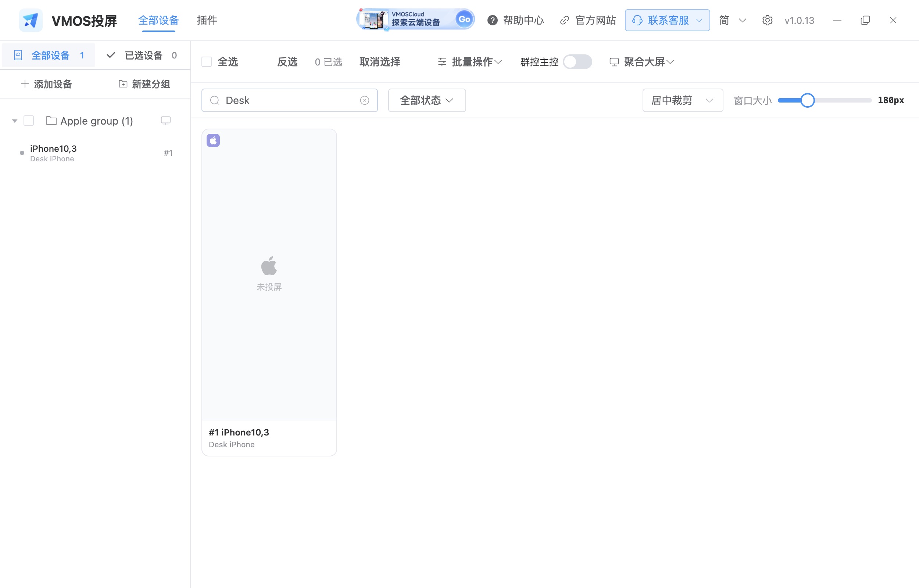Click the Invert Selection button
The image size is (919, 588).
pos(287,62)
